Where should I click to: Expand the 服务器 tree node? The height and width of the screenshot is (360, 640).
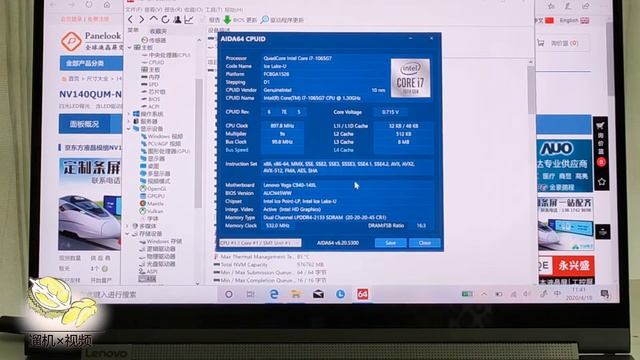coord(129,121)
